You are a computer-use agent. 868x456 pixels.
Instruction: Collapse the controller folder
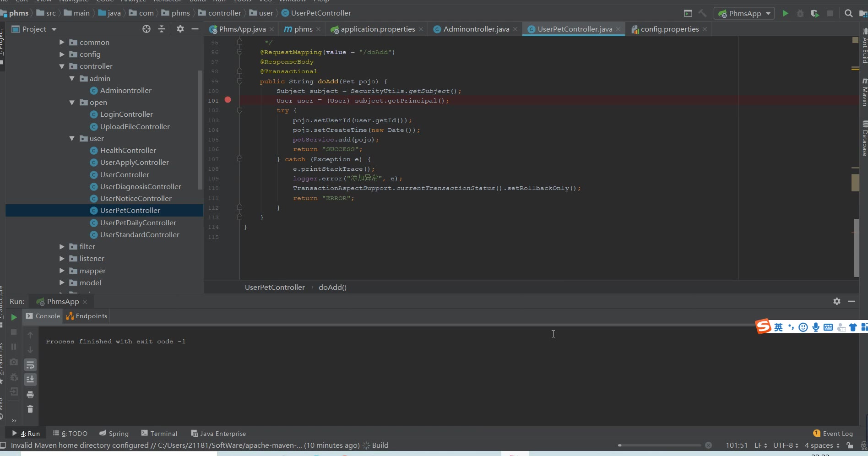click(x=62, y=66)
